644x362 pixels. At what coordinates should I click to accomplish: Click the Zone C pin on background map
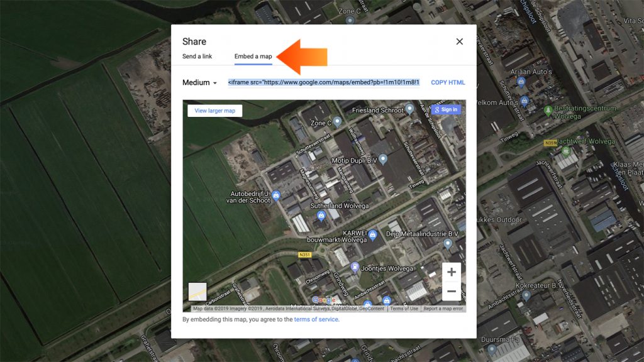click(x=350, y=19)
